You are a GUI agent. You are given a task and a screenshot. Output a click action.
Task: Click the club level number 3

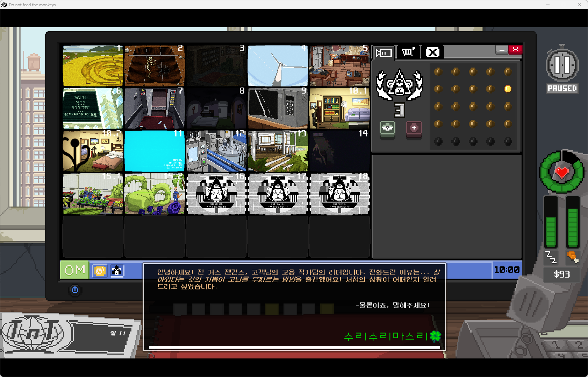pos(399,110)
